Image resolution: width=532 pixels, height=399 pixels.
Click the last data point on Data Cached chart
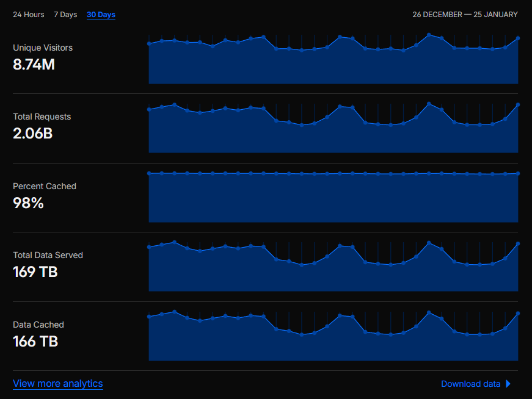click(518, 314)
